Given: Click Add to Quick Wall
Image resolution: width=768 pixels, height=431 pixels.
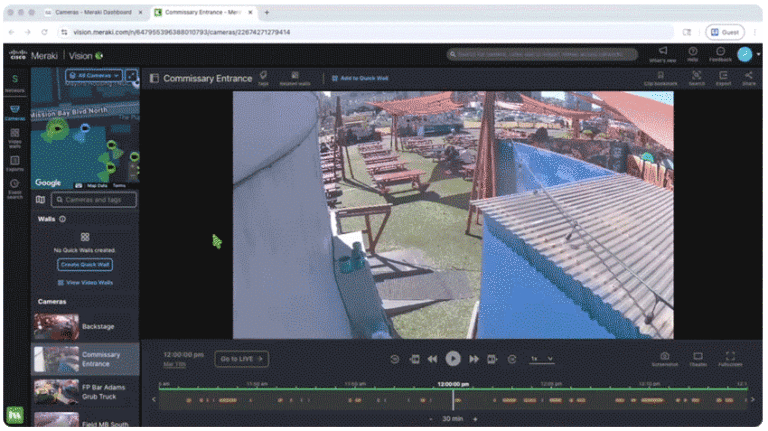Looking at the screenshot, I should point(360,78).
